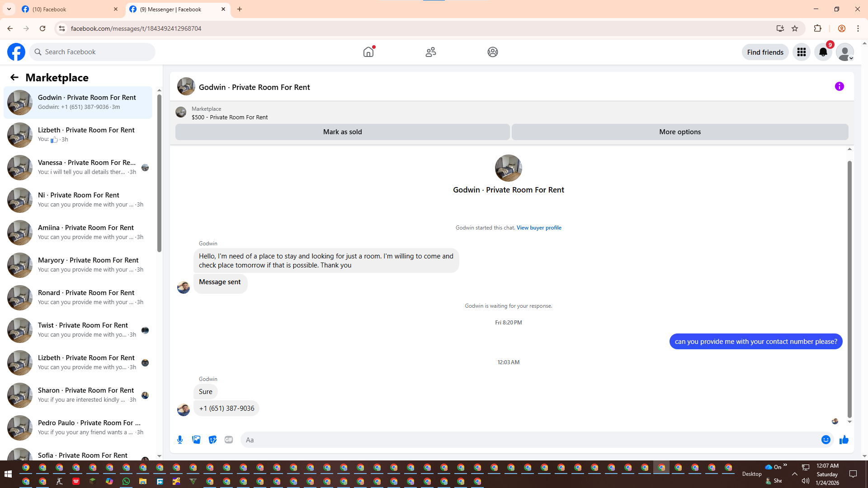The image size is (868, 488).
Task: Open Facebook notifications bell
Action: coord(823,52)
